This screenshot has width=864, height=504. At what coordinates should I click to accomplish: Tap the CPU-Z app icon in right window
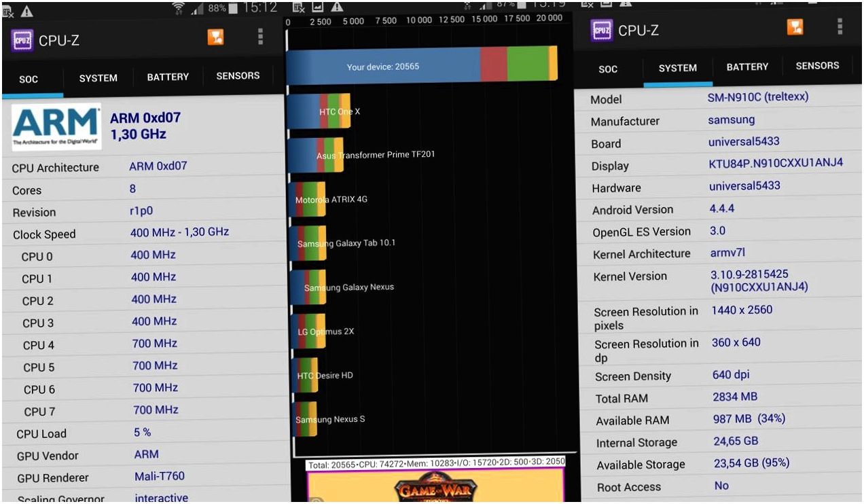(x=602, y=30)
